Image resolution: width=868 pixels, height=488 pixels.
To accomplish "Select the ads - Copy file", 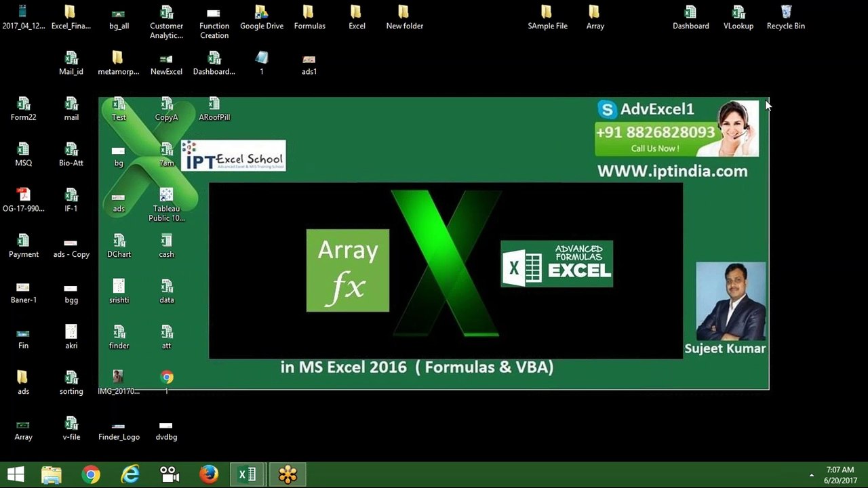I will coord(71,246).
